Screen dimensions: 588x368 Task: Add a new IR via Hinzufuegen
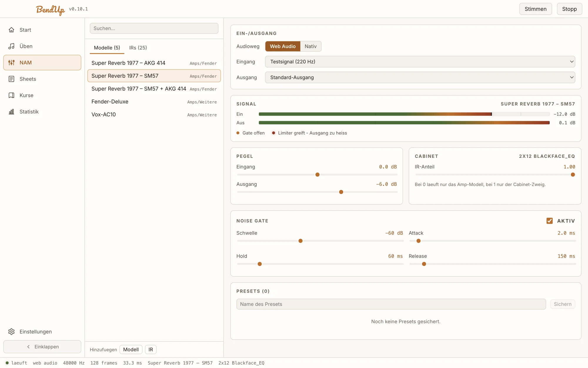coord(151,349)
